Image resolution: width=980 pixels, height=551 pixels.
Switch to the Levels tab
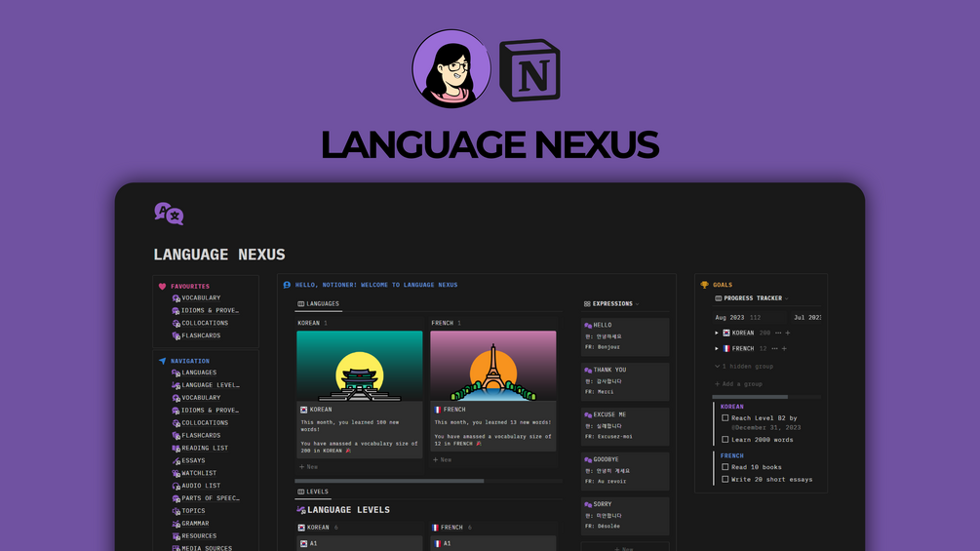[312, 492]
